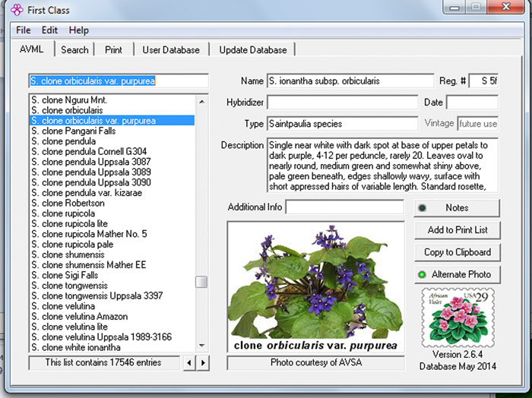532x398 pixels.
Task: Click 'Version 2.6.4' text
Action: click(x=458, y=355)
